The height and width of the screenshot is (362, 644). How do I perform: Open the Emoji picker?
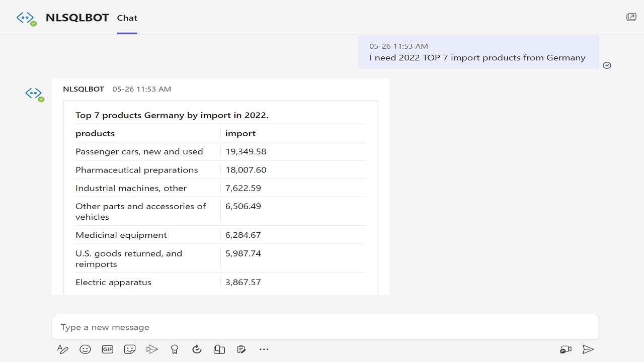click(85, 349)
